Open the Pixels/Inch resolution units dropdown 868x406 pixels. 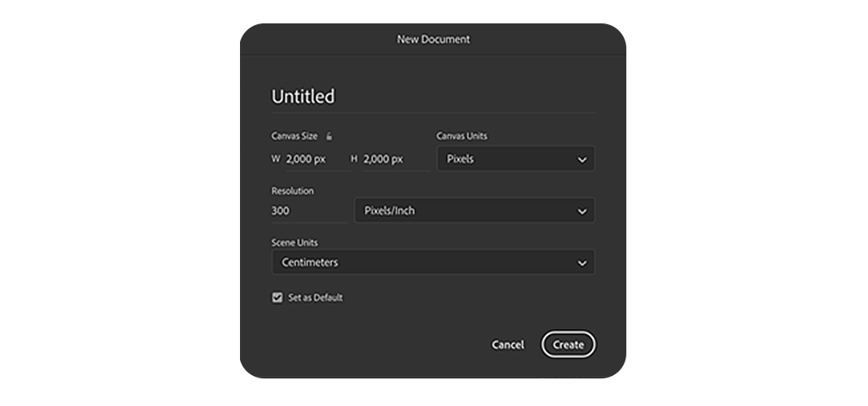pos(474,211)
